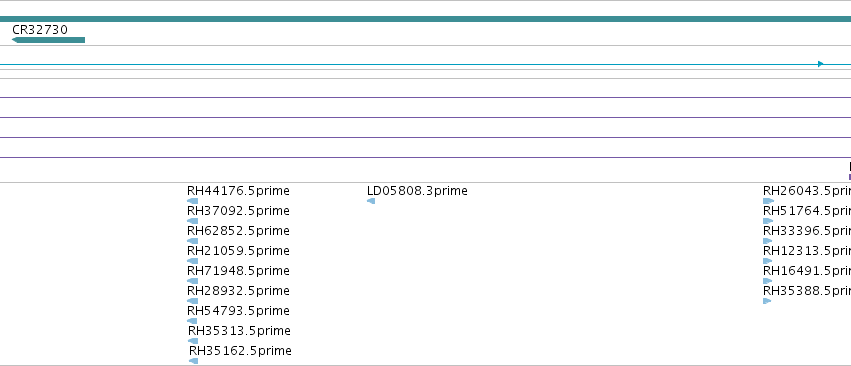Image resolution: width=851 pixels, height=366 pixels.
Task: Click the RH12313.5prime label
Action: pyautogui.click(x=807, y=251)
